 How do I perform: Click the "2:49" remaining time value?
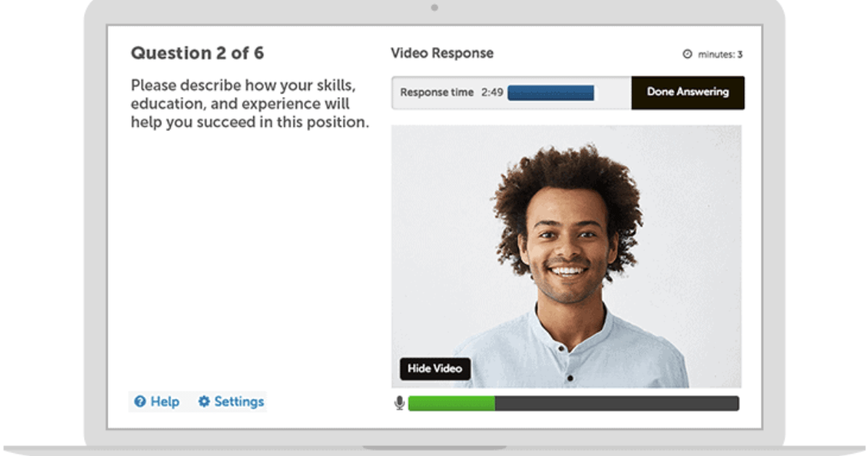(x=492, y=93)
